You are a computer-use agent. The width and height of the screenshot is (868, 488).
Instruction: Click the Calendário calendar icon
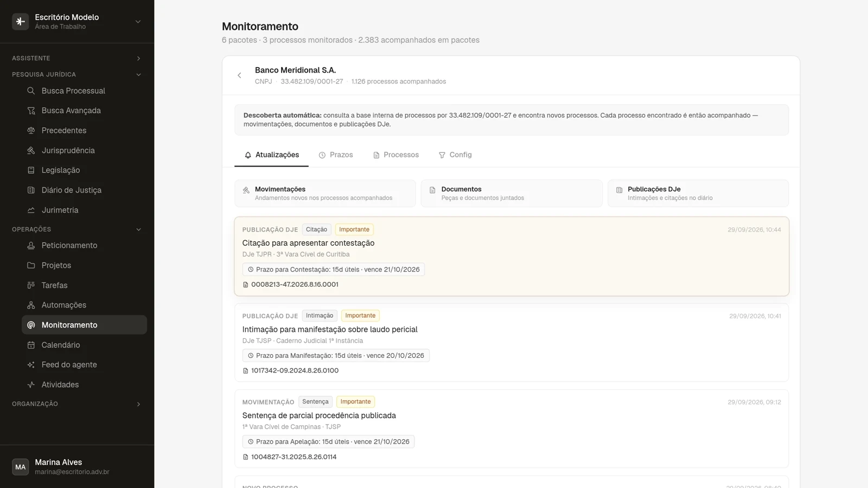(31, 345)
